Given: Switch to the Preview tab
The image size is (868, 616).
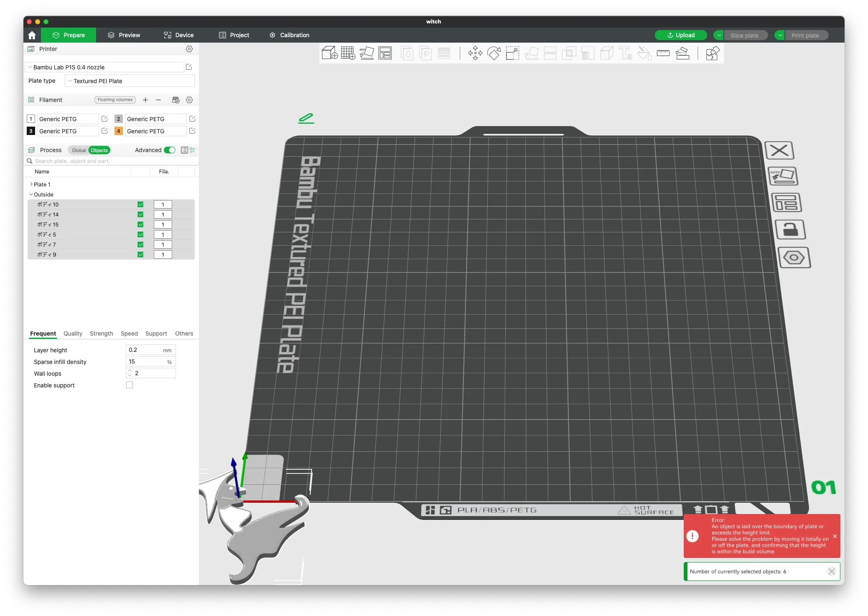Looking at the screenshot, I should pyautogui.click(x=124, y=35).
